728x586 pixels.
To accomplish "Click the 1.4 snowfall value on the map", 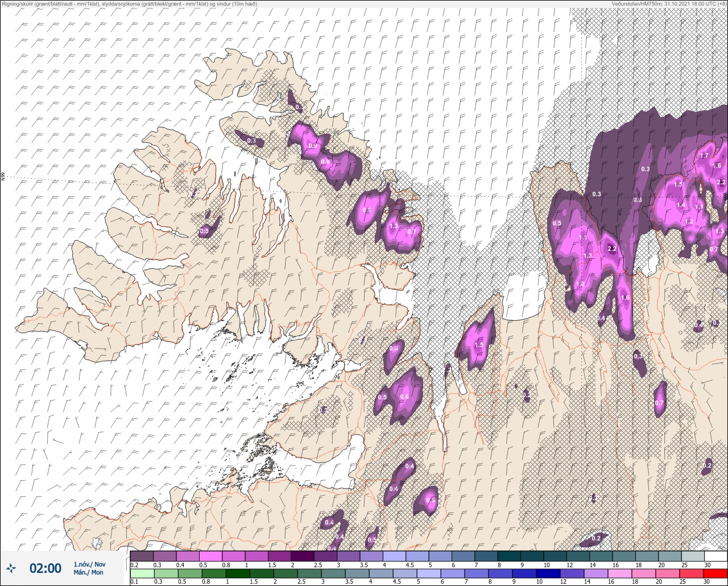I will click(681, 205).
